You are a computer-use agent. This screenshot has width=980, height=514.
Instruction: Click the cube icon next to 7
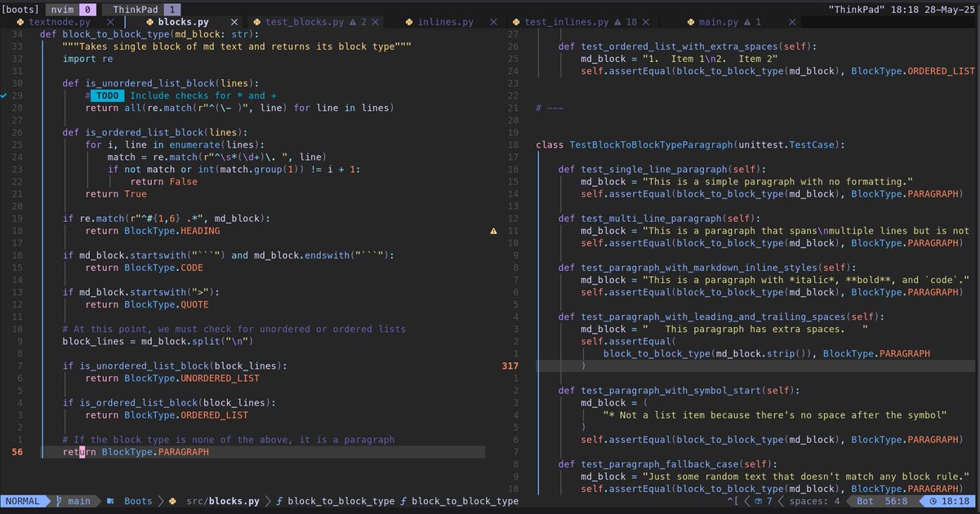pos(758,501)
